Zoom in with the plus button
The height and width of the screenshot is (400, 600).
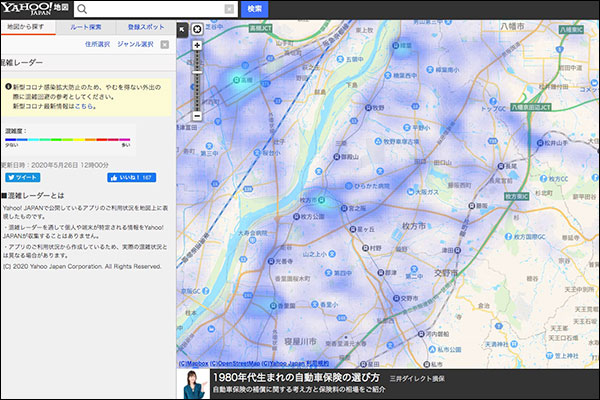click(x=197, y=45)
